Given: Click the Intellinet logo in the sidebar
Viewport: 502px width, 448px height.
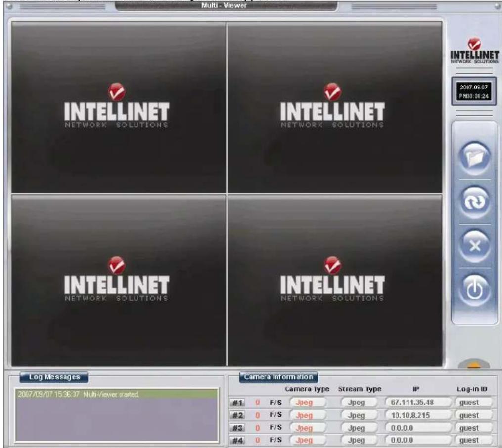Looking at the screenshot, I should [474, 50].
